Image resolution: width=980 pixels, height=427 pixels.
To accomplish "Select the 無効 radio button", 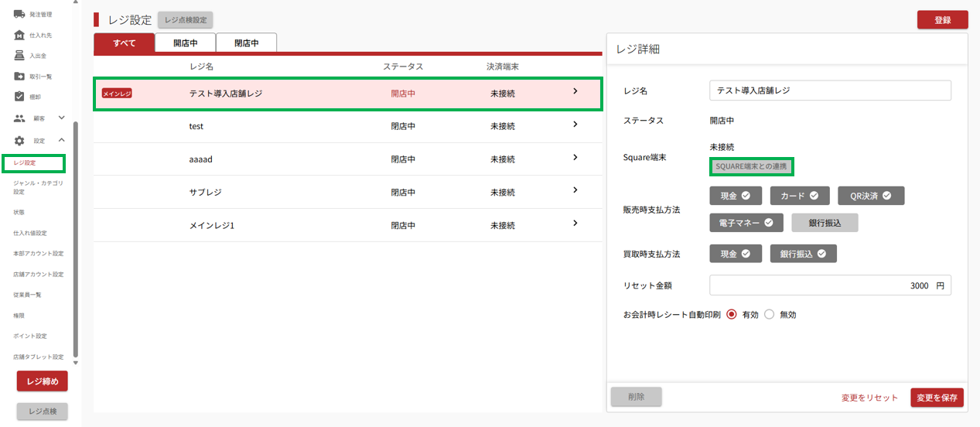I will (770, 315).
